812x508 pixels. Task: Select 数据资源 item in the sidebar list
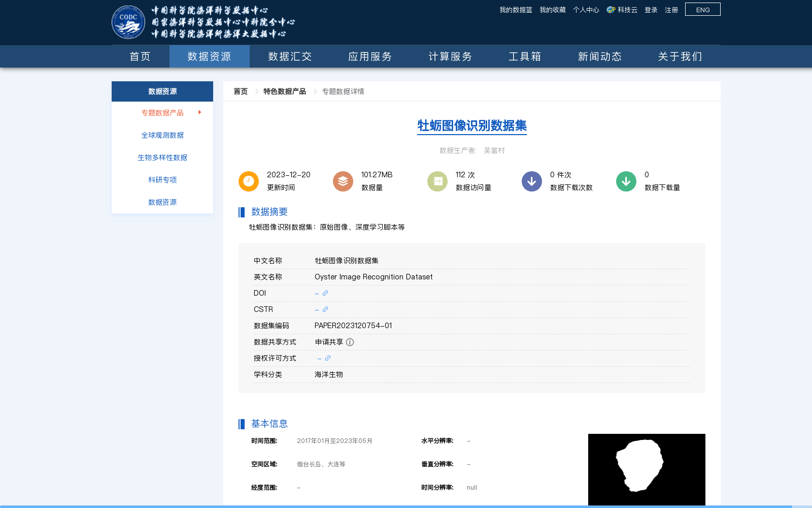coord(162,202)
